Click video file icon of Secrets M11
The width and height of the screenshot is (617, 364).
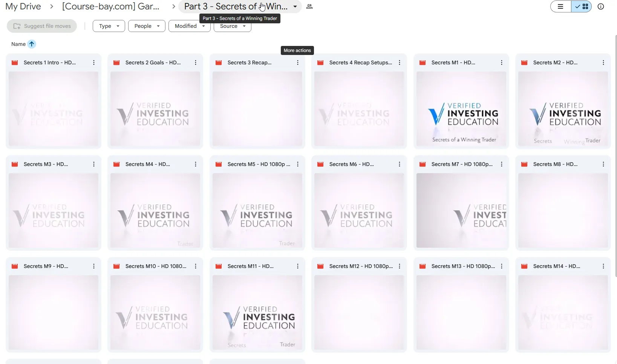(x=219, y=266)
